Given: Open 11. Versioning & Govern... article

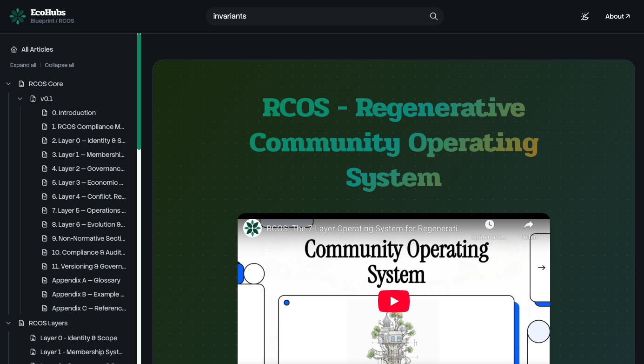Looking at the screenshot, I should (89, 266).
